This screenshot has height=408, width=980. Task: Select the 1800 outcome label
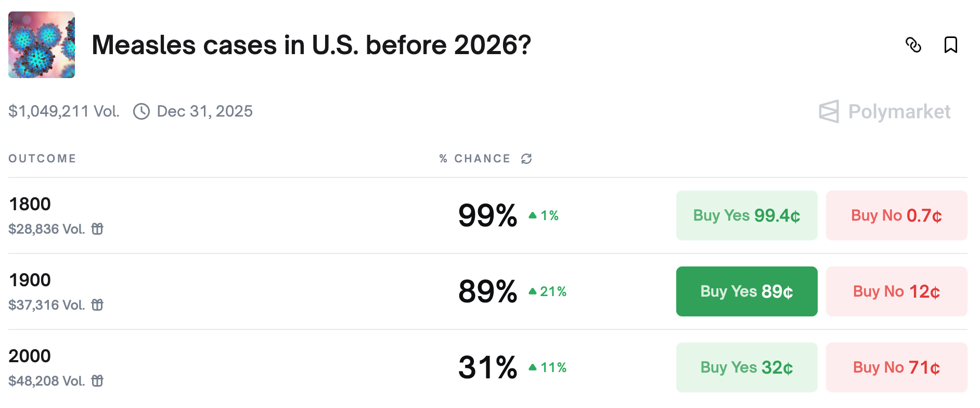(x=30, y=204)
